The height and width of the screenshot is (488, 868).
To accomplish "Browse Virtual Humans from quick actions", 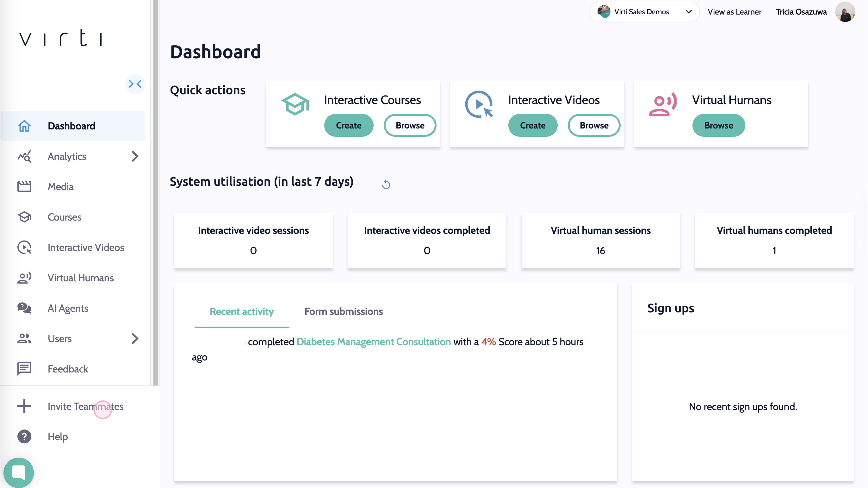I will coord(718,125).
